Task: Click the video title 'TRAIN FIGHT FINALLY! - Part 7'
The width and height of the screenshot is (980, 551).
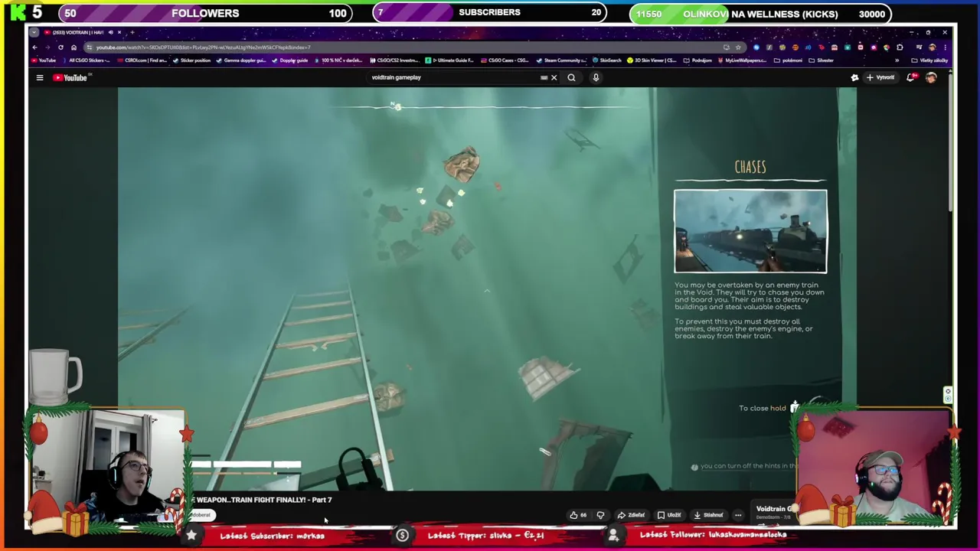Action: point(260,500)
